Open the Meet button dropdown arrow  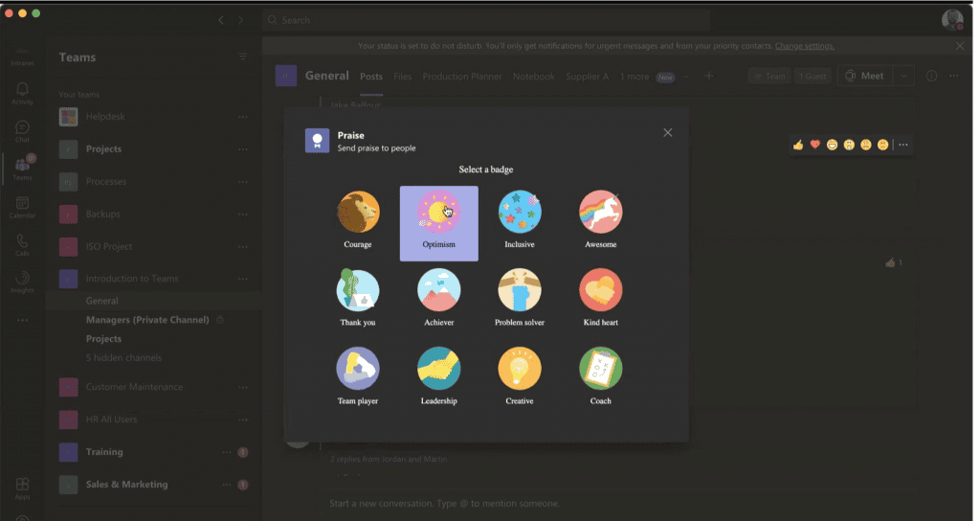[905, 77]
